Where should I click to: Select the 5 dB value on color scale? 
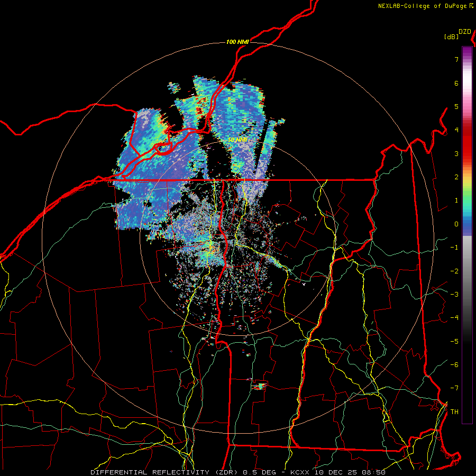(456, 106)
